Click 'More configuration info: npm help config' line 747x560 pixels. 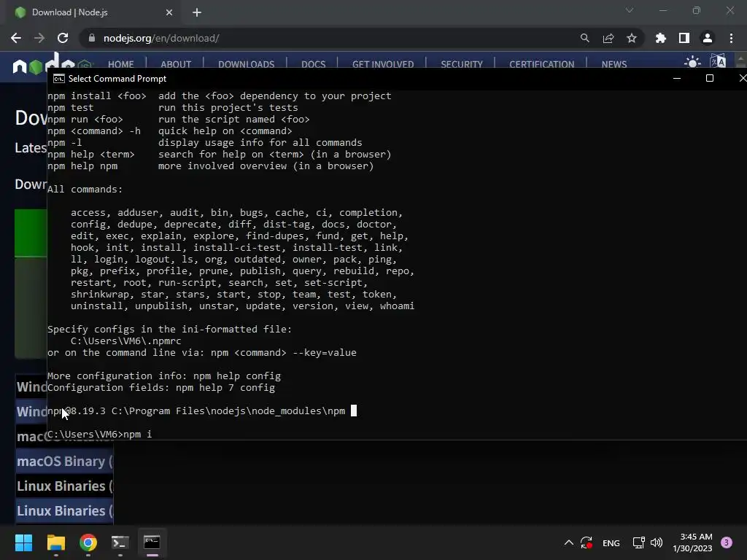[164, 376]
